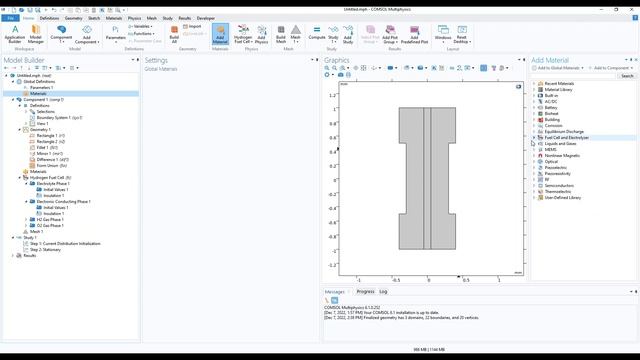The image size is (640, 360).
Task: Click Add Physics in ribbon
Action: click(x=262, y=34)
